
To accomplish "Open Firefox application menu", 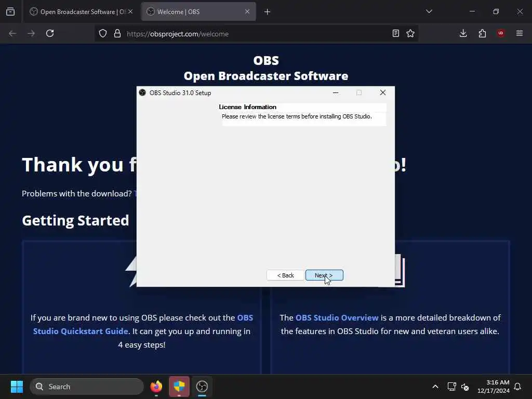I will (x=520, y=34).
